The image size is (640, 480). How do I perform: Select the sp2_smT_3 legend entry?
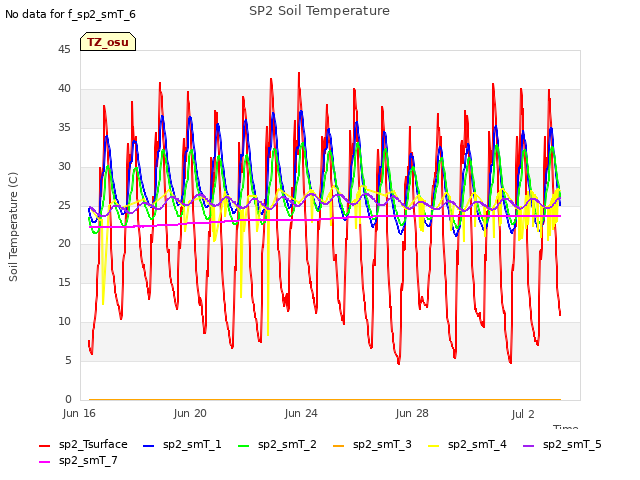[372, 444]
